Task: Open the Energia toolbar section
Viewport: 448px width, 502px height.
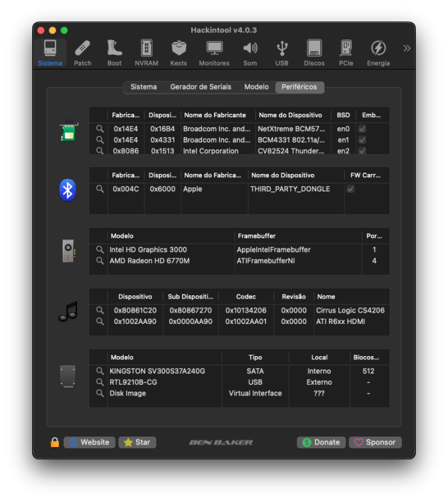Action: [x=378, y=53]
